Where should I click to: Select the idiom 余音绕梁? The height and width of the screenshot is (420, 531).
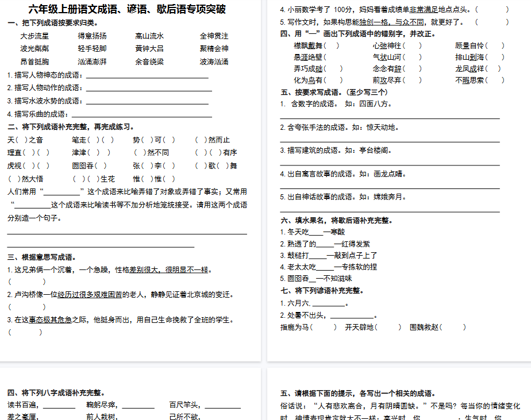(x=149, y=61)
